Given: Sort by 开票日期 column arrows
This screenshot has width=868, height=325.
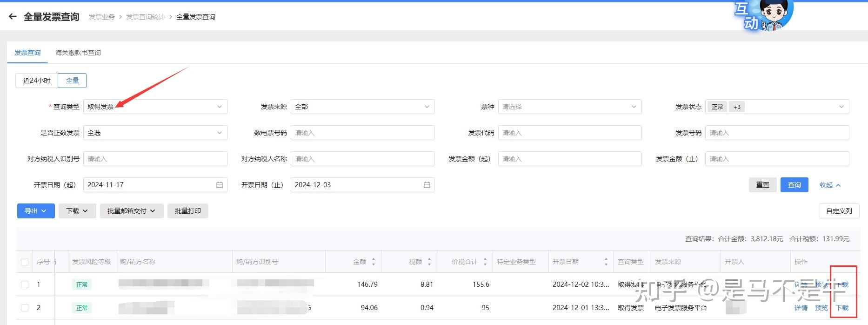Looking at the screenshot, I should coord(606,262).
